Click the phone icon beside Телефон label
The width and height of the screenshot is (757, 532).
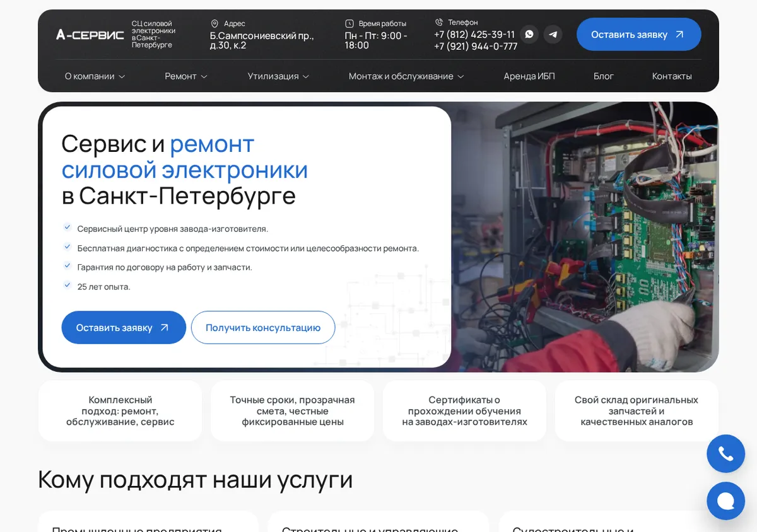click(439, 22)
